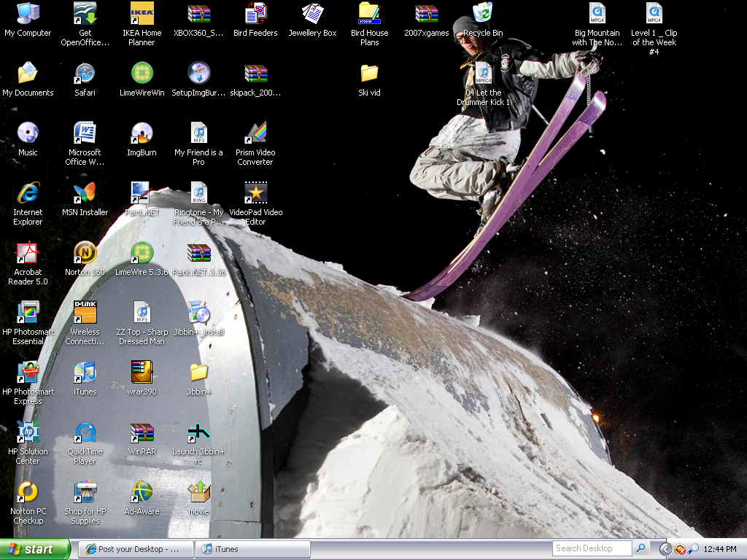Viewport: 747px width, 560px height.
Task: Click inside the Search Desktop field
Action: coord(591,548)
